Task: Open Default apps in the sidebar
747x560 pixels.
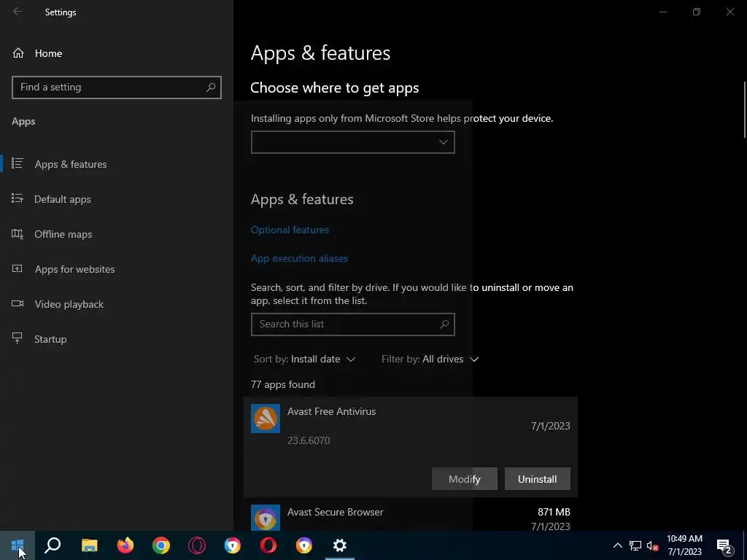Action: tap(117, 199)
